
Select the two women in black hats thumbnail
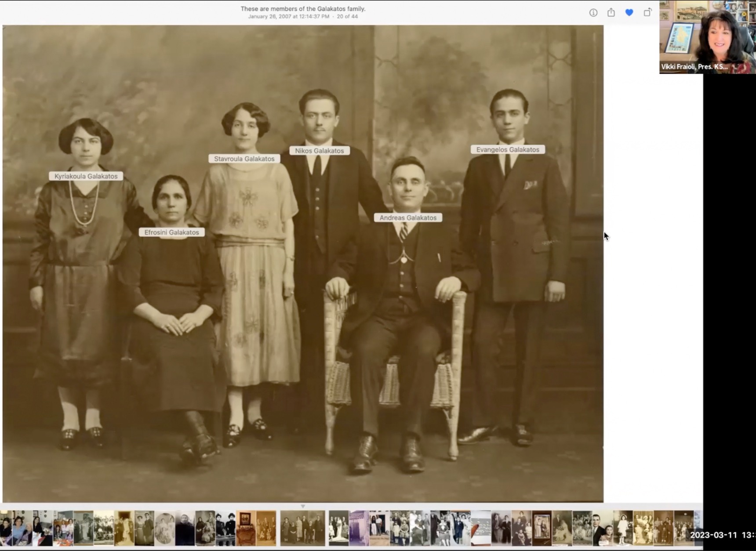pos(225,528)
